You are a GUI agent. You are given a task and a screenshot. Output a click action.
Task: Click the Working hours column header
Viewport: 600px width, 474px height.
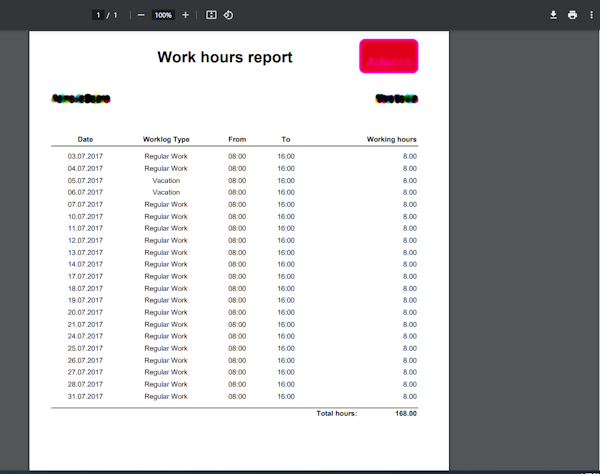[391, 139]
